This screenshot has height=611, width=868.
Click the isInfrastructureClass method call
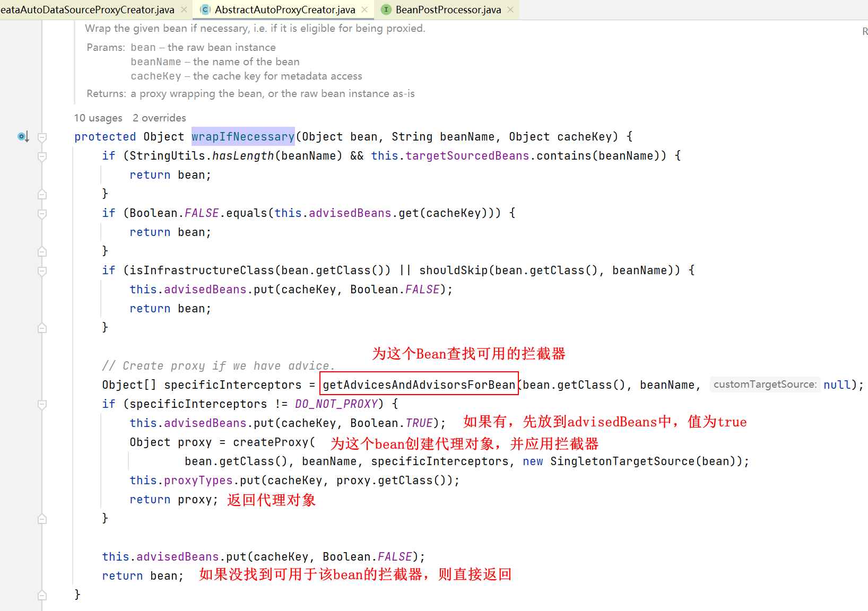point(202,270)
